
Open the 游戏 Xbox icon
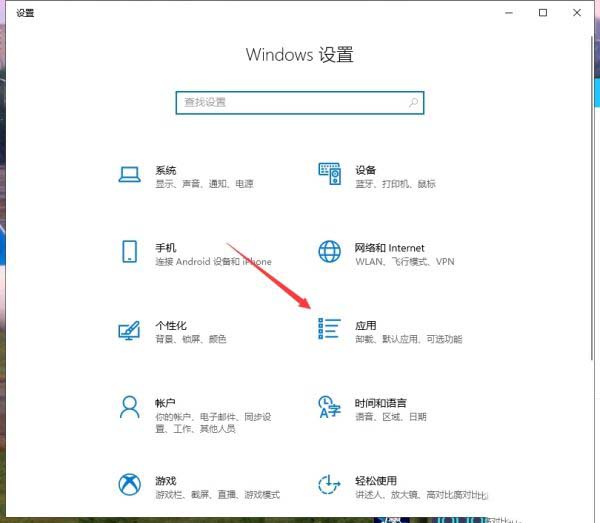click(129, 484)
